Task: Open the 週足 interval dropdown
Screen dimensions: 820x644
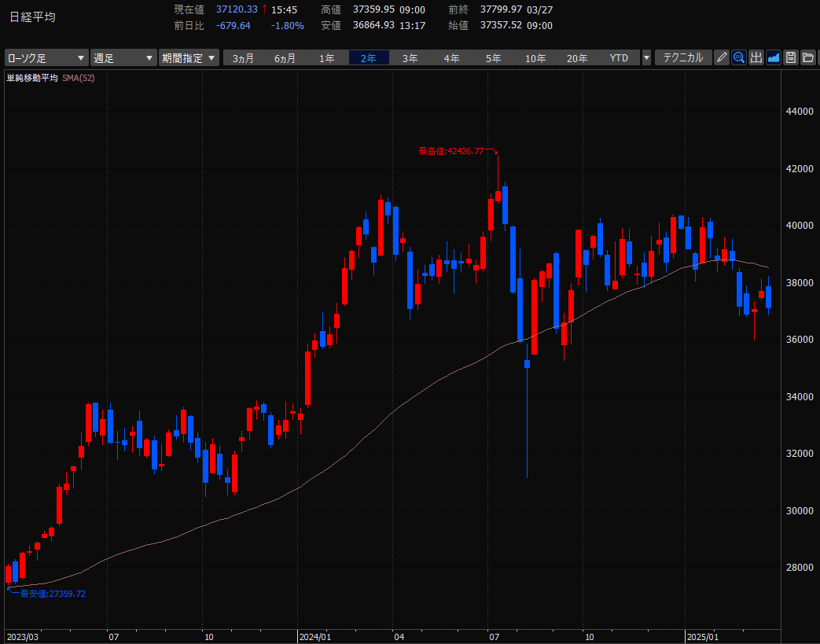Action: [123, 57]
